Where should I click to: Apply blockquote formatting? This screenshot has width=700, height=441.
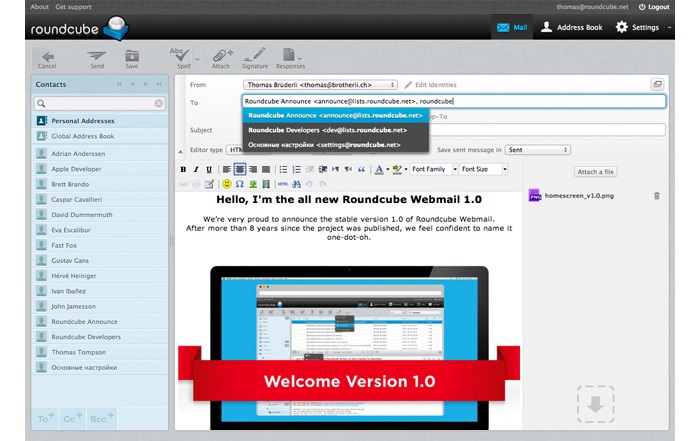point(362,169)
